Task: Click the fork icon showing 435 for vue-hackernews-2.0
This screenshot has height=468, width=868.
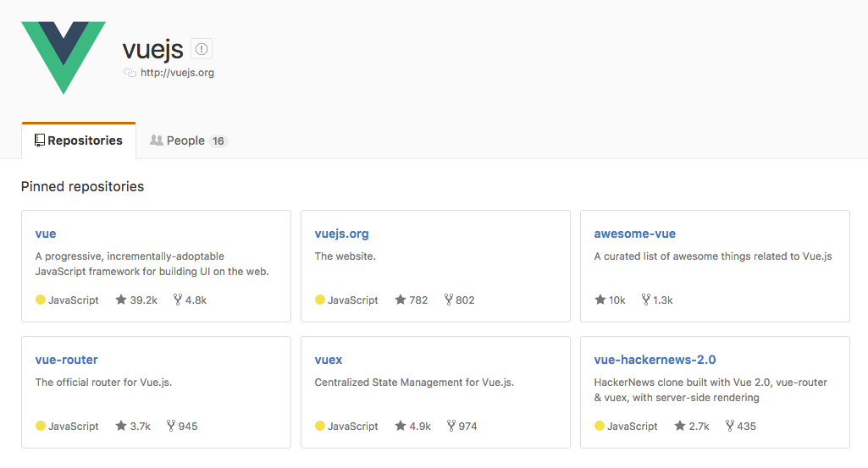Action: coord(730,426)
